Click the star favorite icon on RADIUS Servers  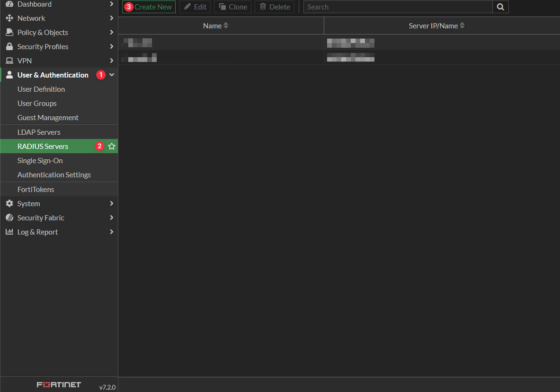point(112,147)
